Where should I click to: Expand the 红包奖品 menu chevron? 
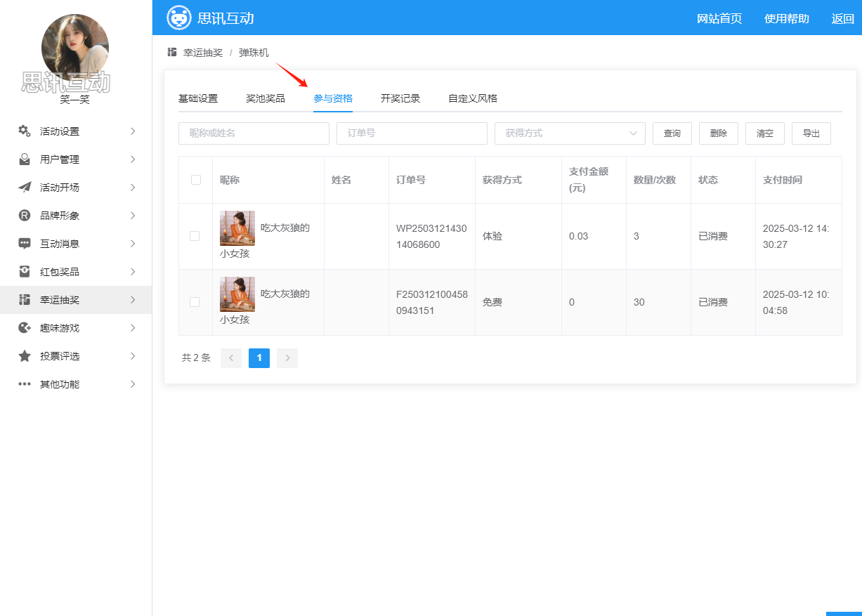133,272
